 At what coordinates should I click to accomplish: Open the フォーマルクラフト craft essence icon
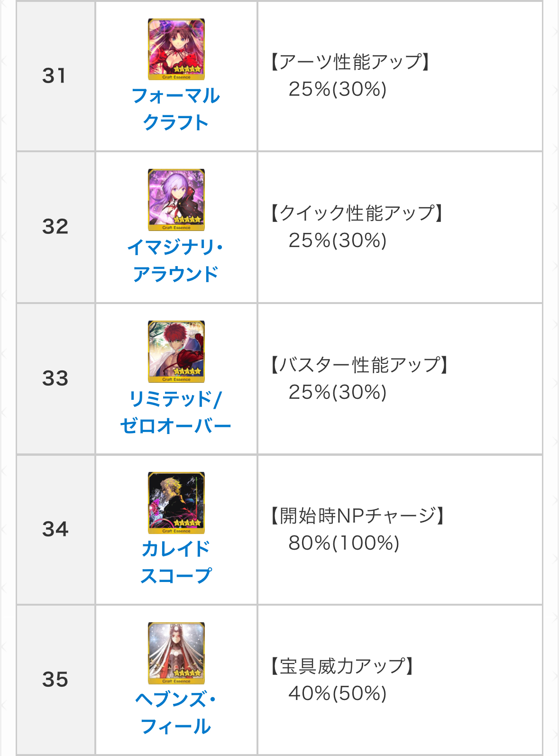(176, 49)
